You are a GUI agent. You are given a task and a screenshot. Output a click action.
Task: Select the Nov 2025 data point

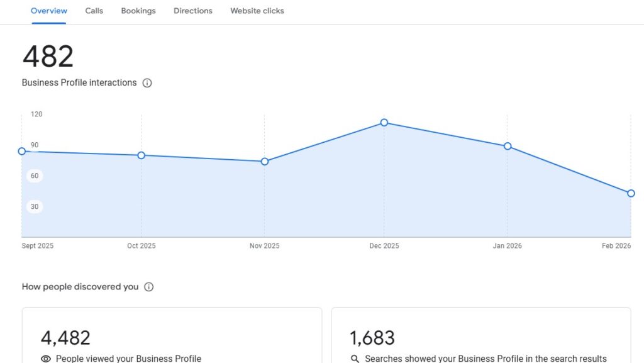[264, 161]
